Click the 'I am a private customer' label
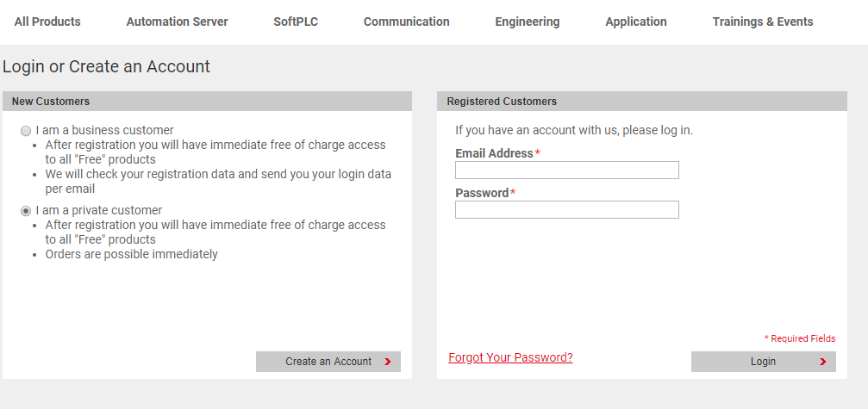 [x=99, y=211]
